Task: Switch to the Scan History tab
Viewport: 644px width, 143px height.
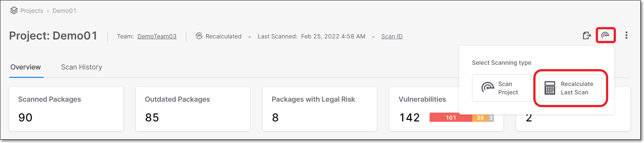Action: pos(81,67)
